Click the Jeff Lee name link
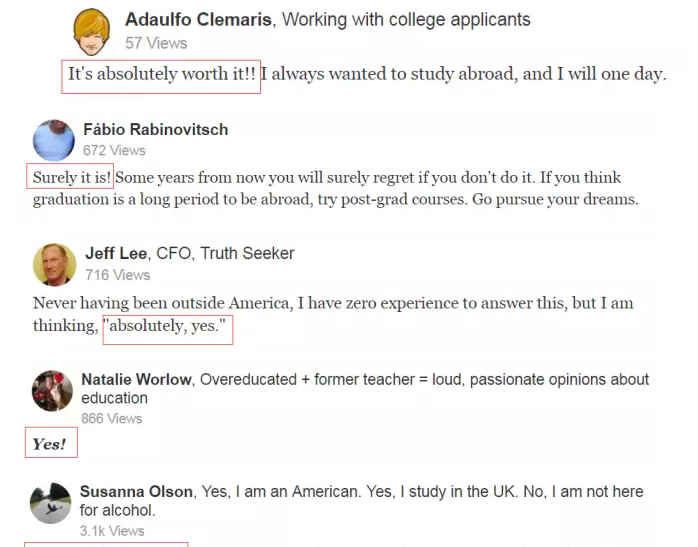The height and width of the screenshot is (547, 698). click(x=116, y=253)
